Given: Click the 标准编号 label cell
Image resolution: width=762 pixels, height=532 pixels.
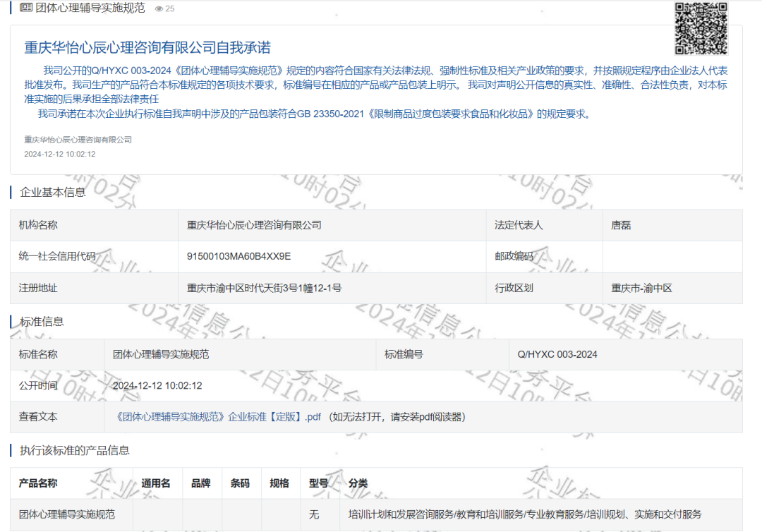Looking at the screenshot, I should tap(442, 354).
